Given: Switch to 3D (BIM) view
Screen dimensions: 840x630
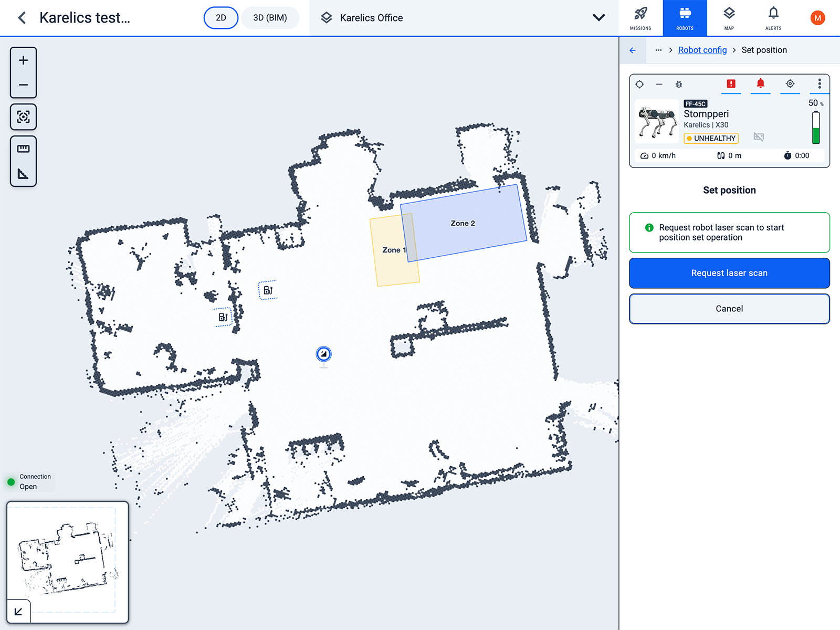Looking at the screenshot, I should 270,18.
